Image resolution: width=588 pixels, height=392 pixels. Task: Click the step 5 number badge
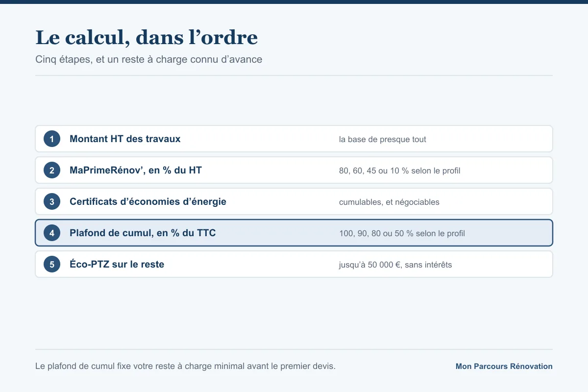click(x=52, y=264)
